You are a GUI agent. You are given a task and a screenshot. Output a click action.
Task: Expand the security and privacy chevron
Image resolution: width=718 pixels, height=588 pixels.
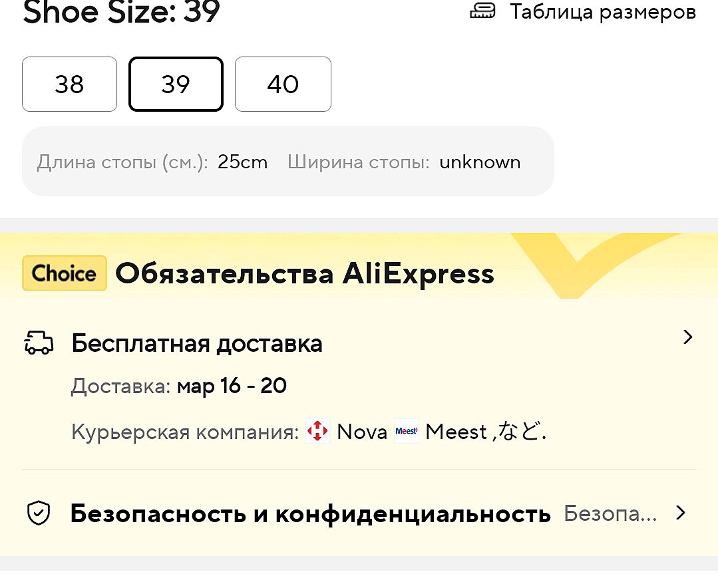(680, 513)
